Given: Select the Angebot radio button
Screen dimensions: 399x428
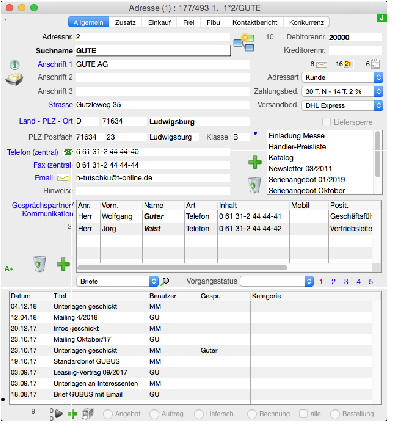Looking at the screenshot, I should click(x=108, y=414).
